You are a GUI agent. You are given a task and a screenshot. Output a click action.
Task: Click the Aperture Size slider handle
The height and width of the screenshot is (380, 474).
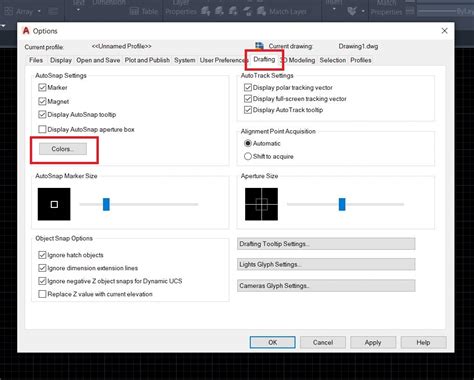coord(342,204)
